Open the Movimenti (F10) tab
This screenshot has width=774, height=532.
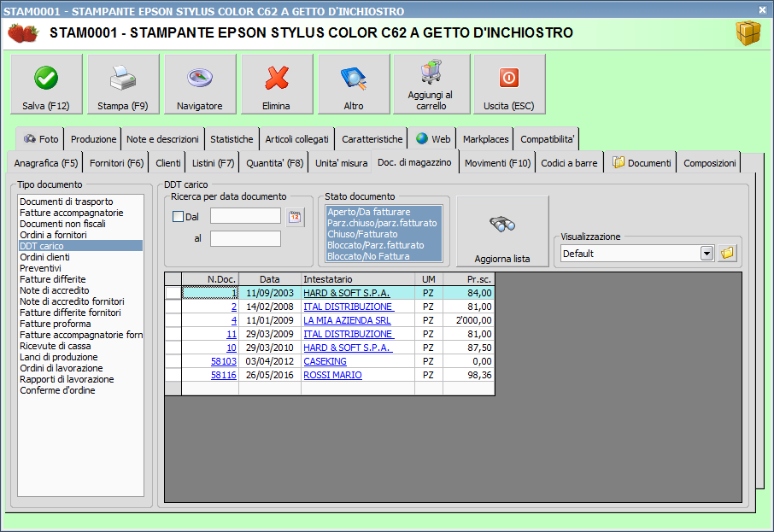coord(497,163)
